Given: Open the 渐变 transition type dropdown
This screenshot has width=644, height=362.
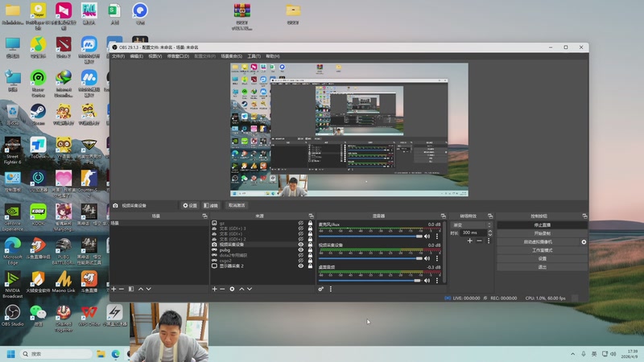Looking at the screenshot, I should [472, 225].
